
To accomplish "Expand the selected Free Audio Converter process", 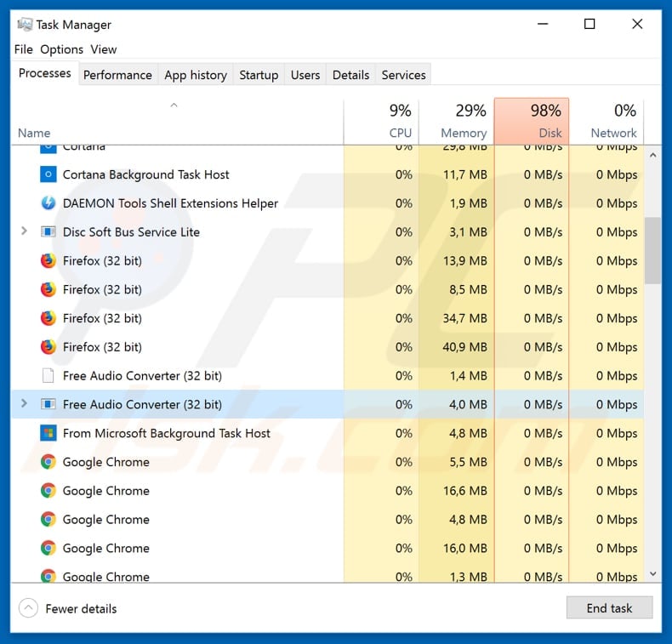I will coord(24,403).
